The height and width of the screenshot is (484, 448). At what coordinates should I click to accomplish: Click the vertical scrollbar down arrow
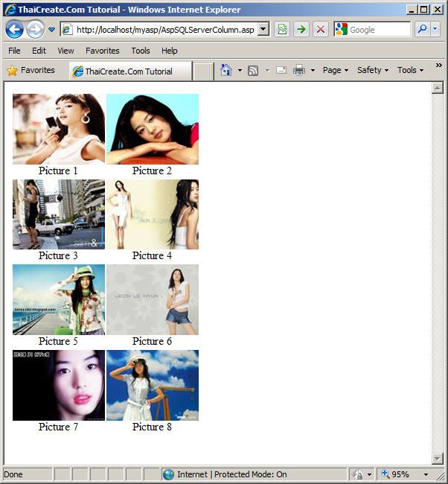pyautogui.click(x=438, y=458)
